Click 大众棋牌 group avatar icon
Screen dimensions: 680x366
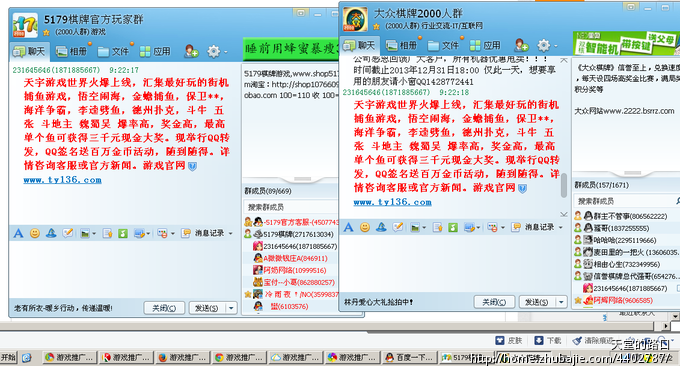pyautogui.click(x=355, y=19)
